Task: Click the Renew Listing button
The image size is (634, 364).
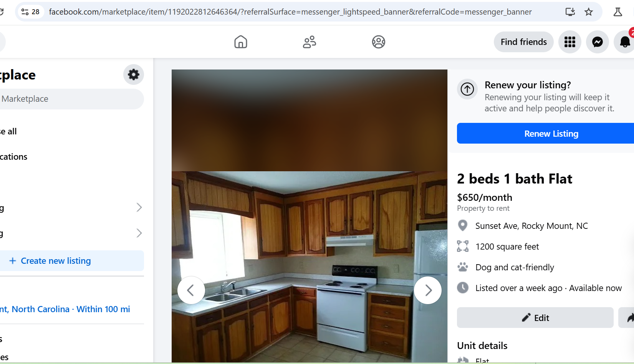Action: (546, 133)
